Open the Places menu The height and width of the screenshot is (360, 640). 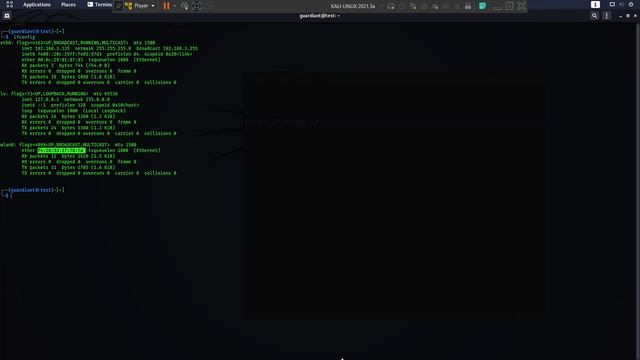[x=68, y=5]
